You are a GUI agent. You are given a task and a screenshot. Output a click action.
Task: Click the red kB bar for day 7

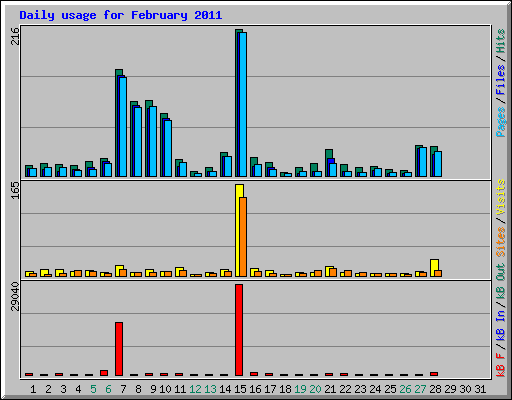[119, 349]
